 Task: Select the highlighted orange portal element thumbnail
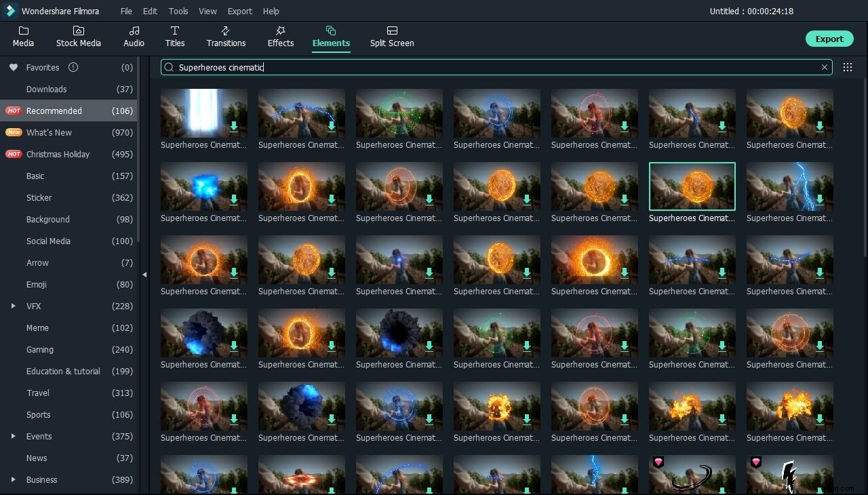pos(692,185)
